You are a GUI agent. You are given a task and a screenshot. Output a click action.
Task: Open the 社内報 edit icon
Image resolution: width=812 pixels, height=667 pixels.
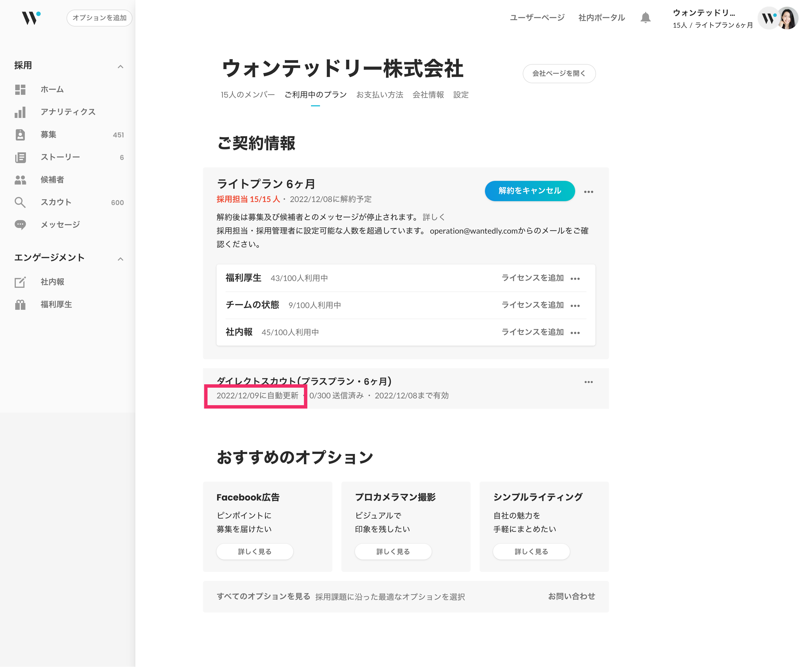(20, 282)
